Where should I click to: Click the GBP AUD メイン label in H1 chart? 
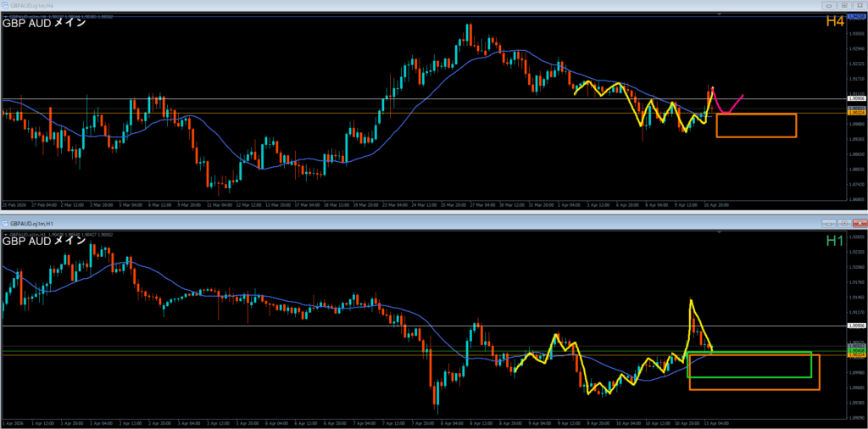44,241
